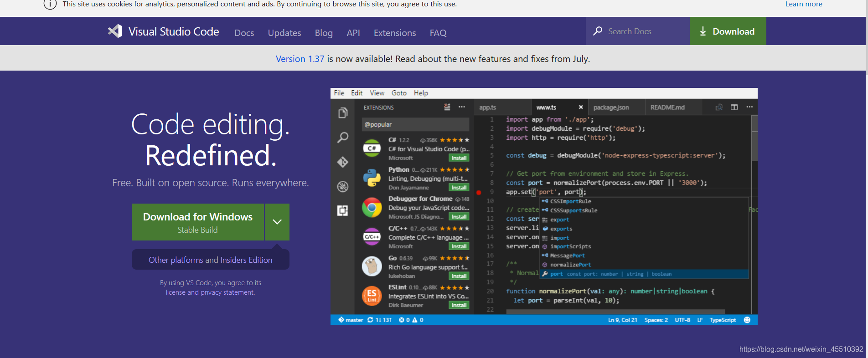The image size is (868, 358).
Task: Click Download for Windows Stable Build
Action: pos(198,222)
